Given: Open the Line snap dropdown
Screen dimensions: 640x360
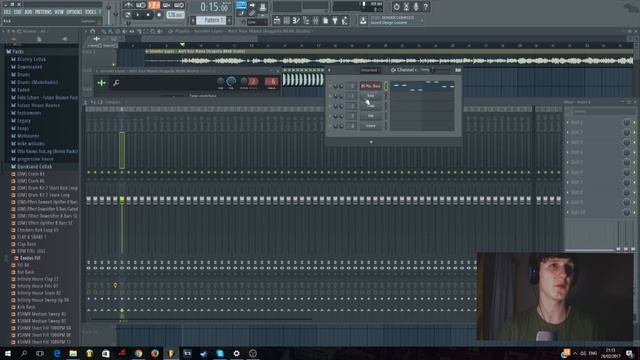Looking at the screenshot, I should pyautogui.click(x=256, y=22).
